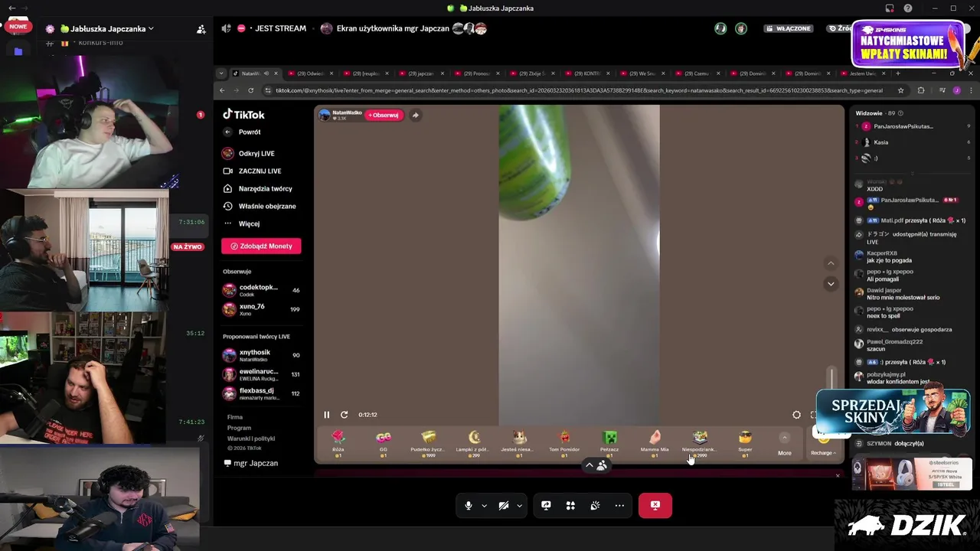Switch to the japczan browser tab
980x551 pixels.
tap(422, 73)
